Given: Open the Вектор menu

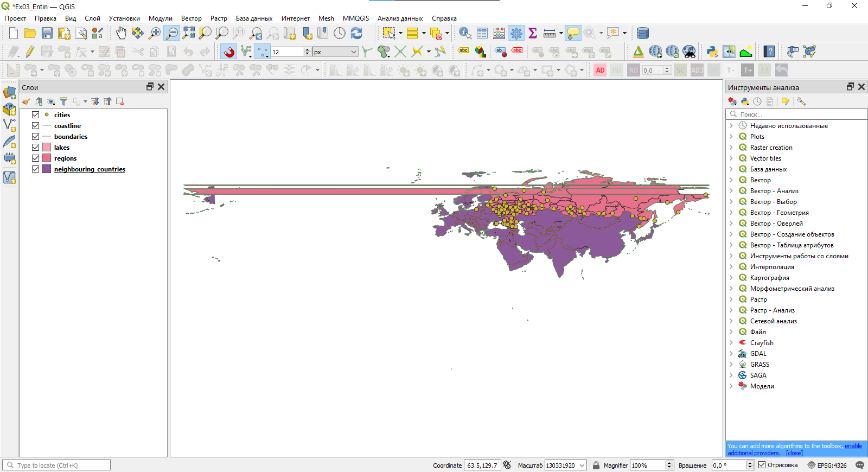Looking at the screenshot, I should click(x=191, y=18).
